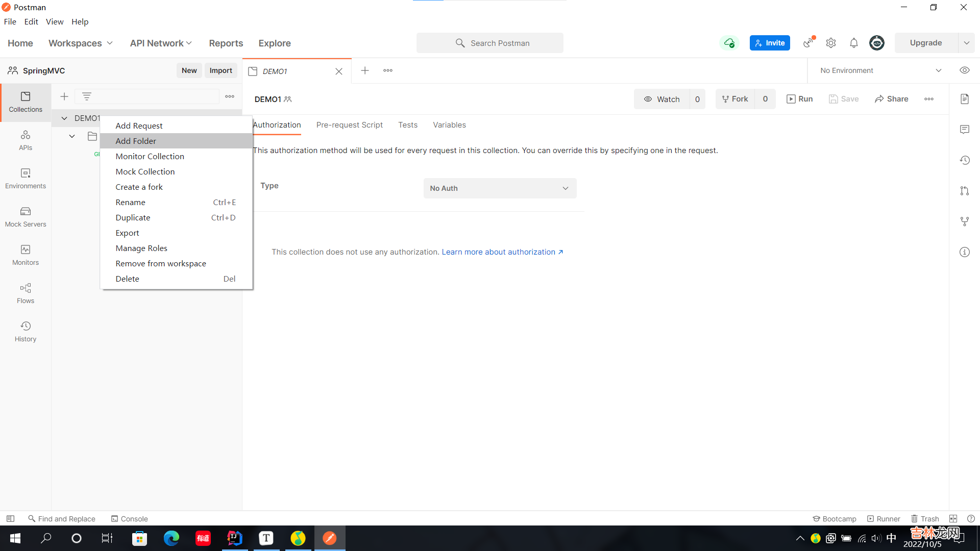Open the settings gear icon
The height and width of the screenshot is (551, 980).
click(x=831, y=43)
